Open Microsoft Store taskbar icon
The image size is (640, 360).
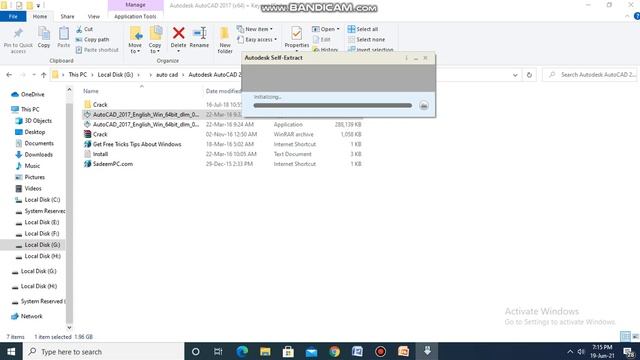coord(288,351)
